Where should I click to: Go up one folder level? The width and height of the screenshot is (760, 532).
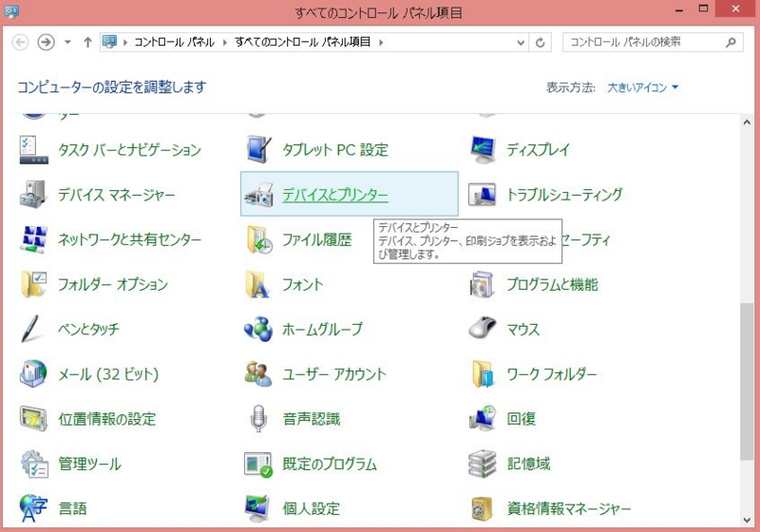click(x=87, y=43)
